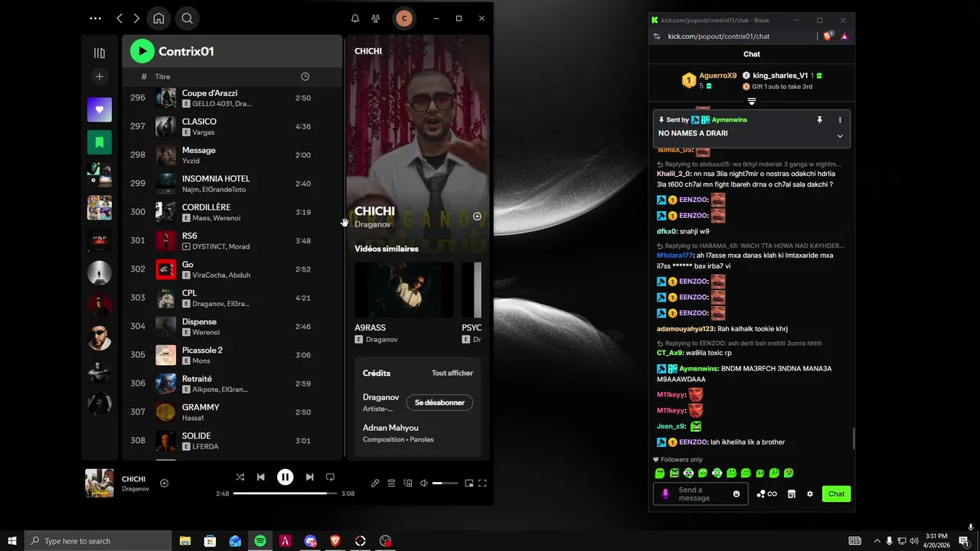The height and width of the screenshot is (551, 980).
Task: Click now playing CHICHI album art
Action: click(x=100, y=483)
